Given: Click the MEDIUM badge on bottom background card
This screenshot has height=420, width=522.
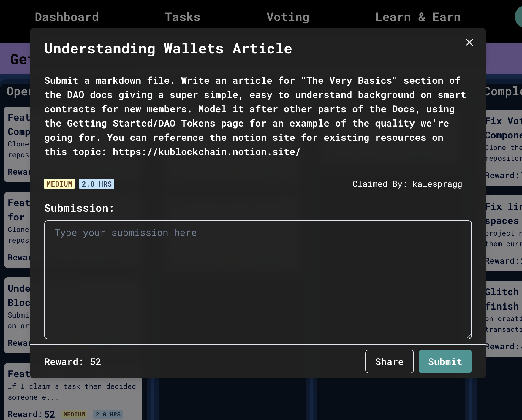Looking at the screenshot, I should coord(74,414).
